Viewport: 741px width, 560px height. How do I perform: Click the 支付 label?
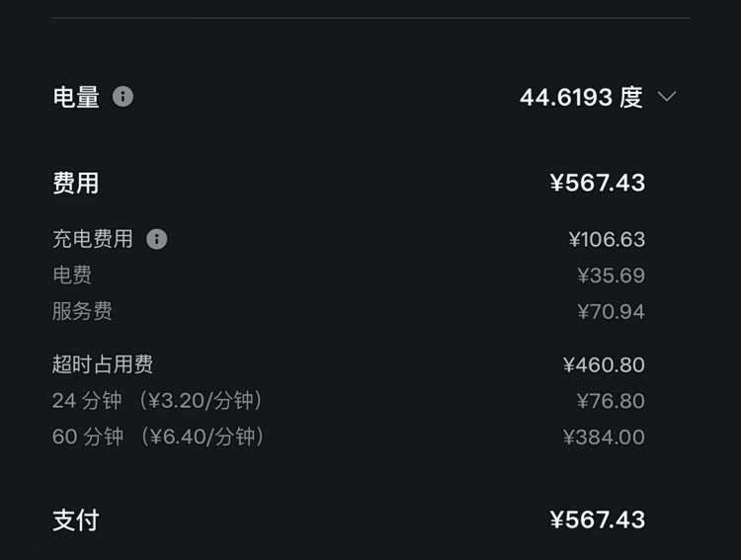pos(76,520)
